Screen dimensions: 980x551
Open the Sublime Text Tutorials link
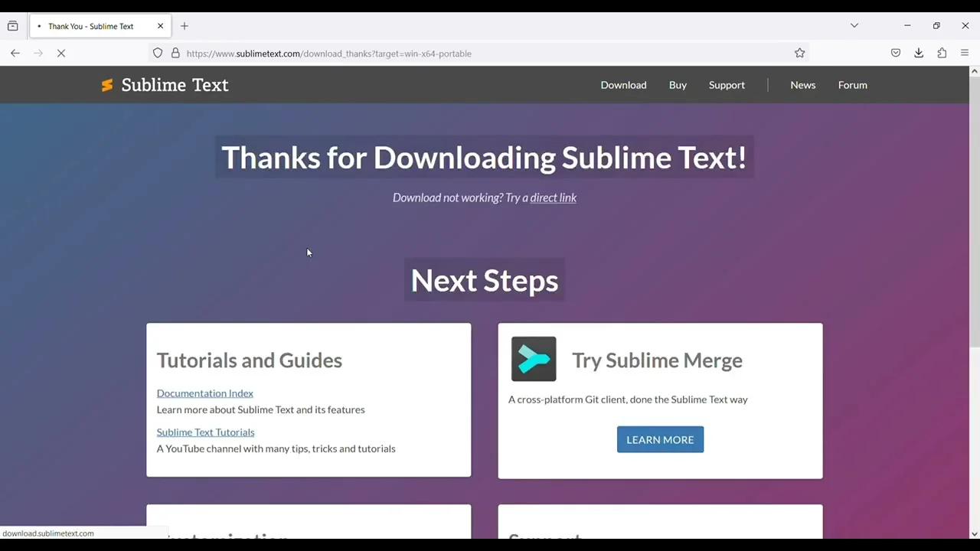pyautogui.click(x=205, y=432)
